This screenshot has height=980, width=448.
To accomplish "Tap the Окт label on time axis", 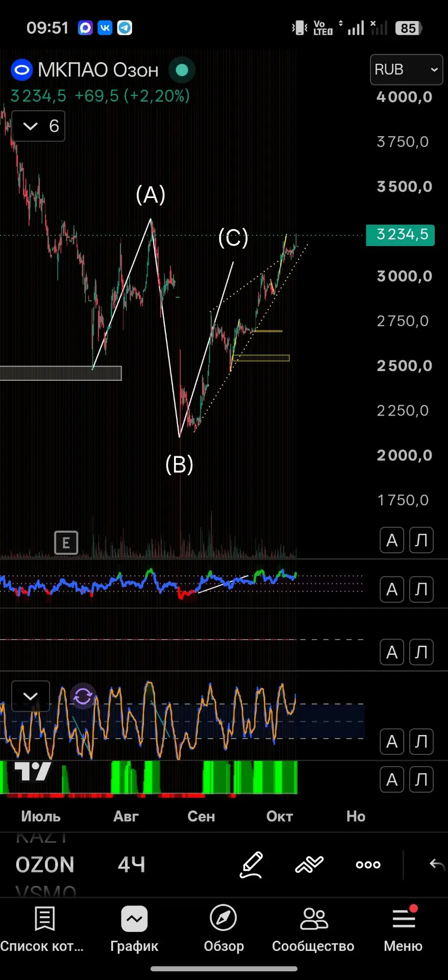I will point(280,817).
